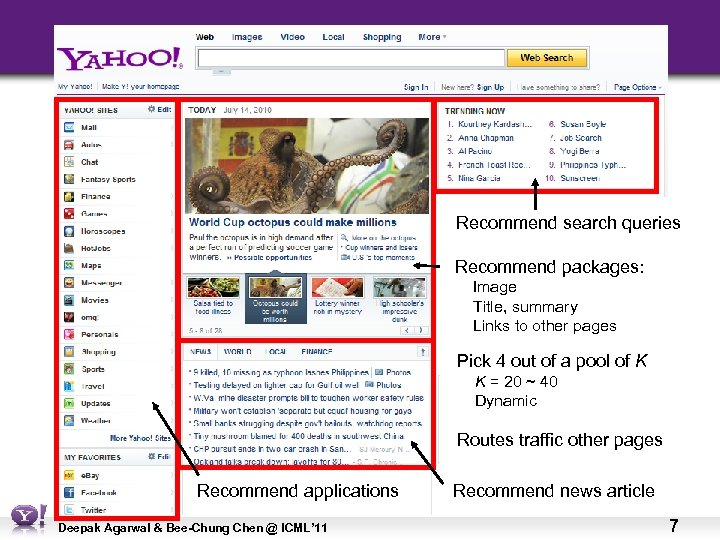Viewport: 720px width, 540px height.
Task: Click the gear Edit icon for My Favorites
Action: pos(152,456)
